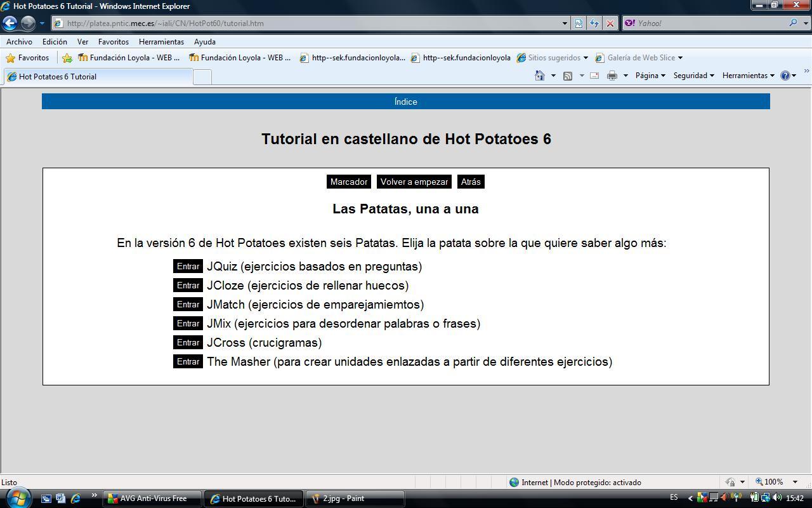Click Entrar button for JMix
The width and height of the screenshot is (812, 508).
tap(188, 323)
